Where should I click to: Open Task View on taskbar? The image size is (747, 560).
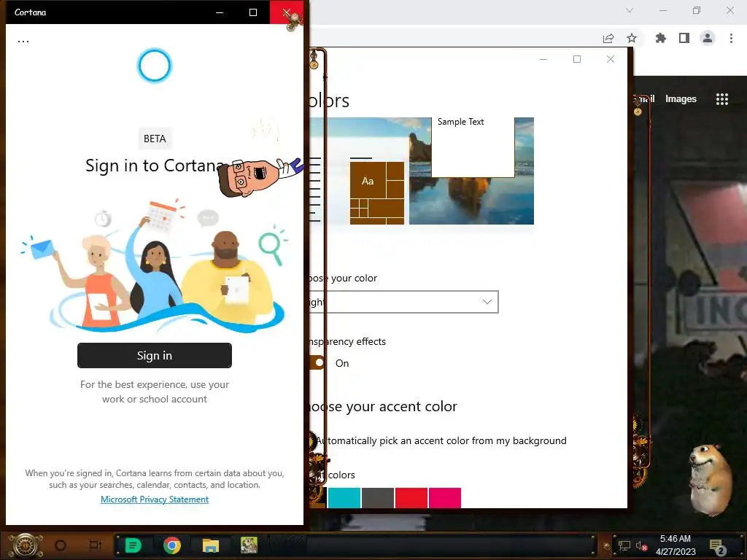96,545
